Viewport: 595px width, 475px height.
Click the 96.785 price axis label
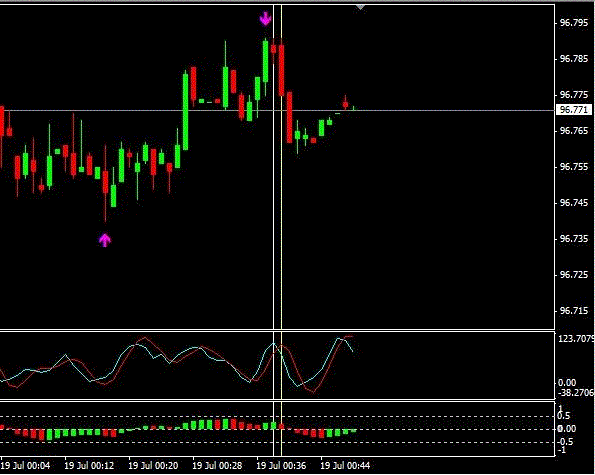tap(574, 59)
